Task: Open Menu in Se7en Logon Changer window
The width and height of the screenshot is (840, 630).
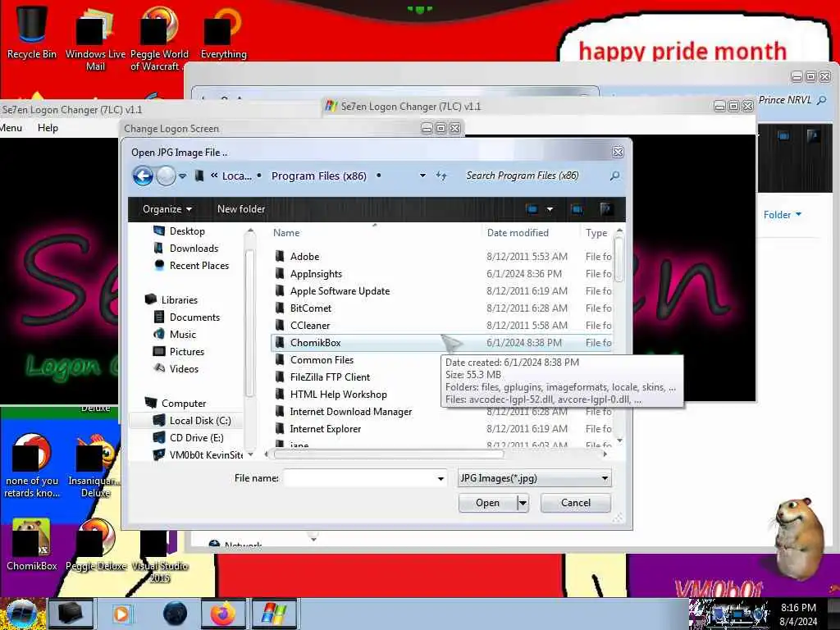Action: coord(11,127)
